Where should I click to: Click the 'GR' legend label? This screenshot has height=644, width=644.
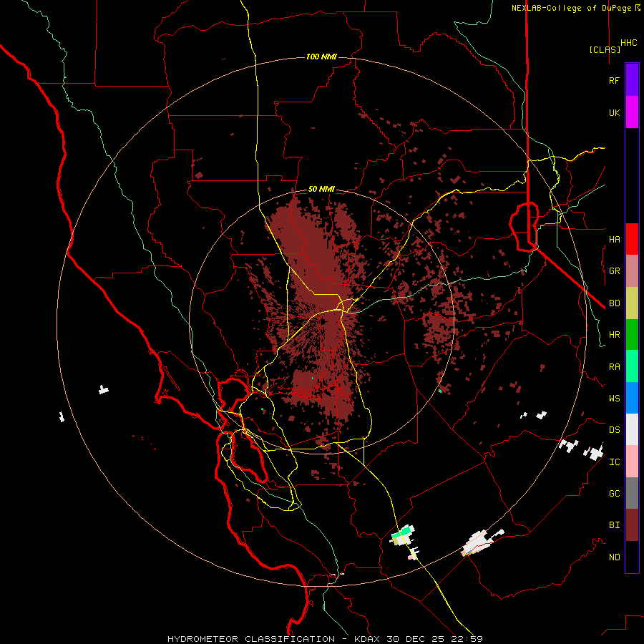(614, 271)
